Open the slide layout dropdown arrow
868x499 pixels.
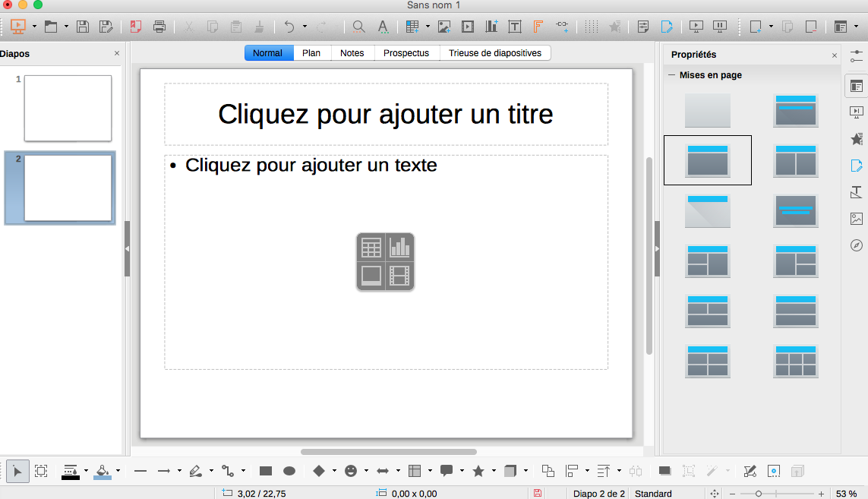click(x=857, y=26)
